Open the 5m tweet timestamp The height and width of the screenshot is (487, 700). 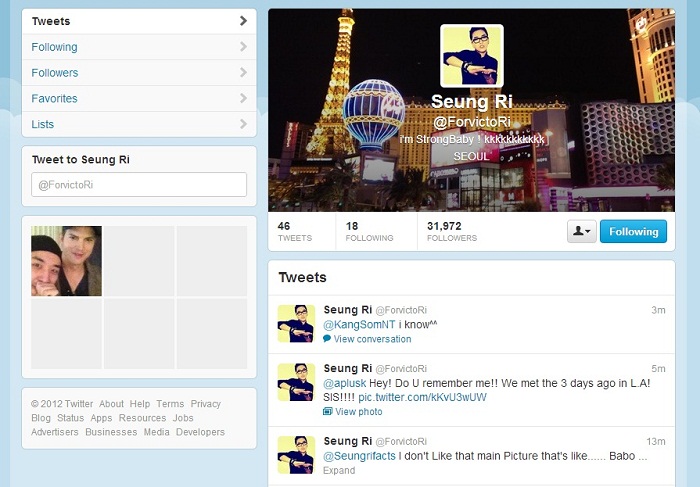[x=658, y=368]
